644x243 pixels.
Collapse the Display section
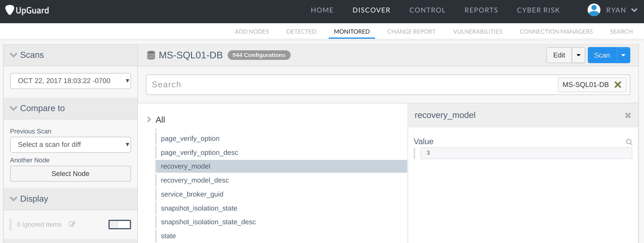(x=13, y=199)
